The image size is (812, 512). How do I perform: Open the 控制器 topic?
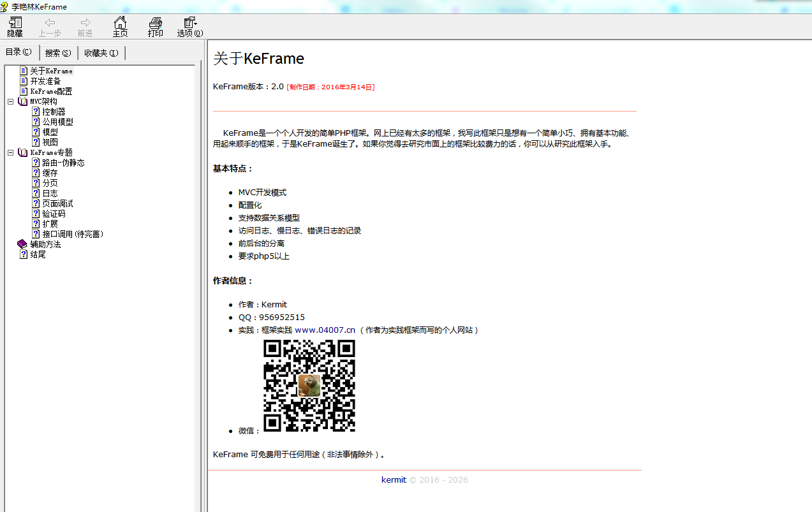point(54,112)
